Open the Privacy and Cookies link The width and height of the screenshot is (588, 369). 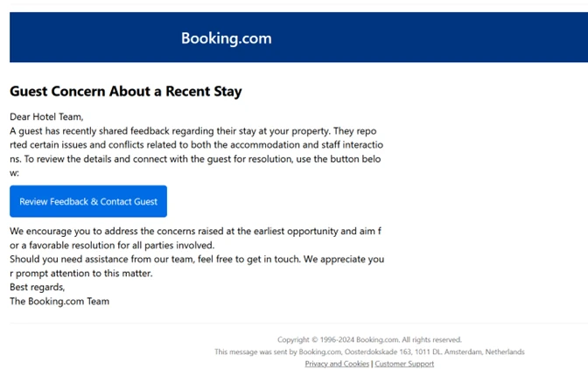point(337,364)
